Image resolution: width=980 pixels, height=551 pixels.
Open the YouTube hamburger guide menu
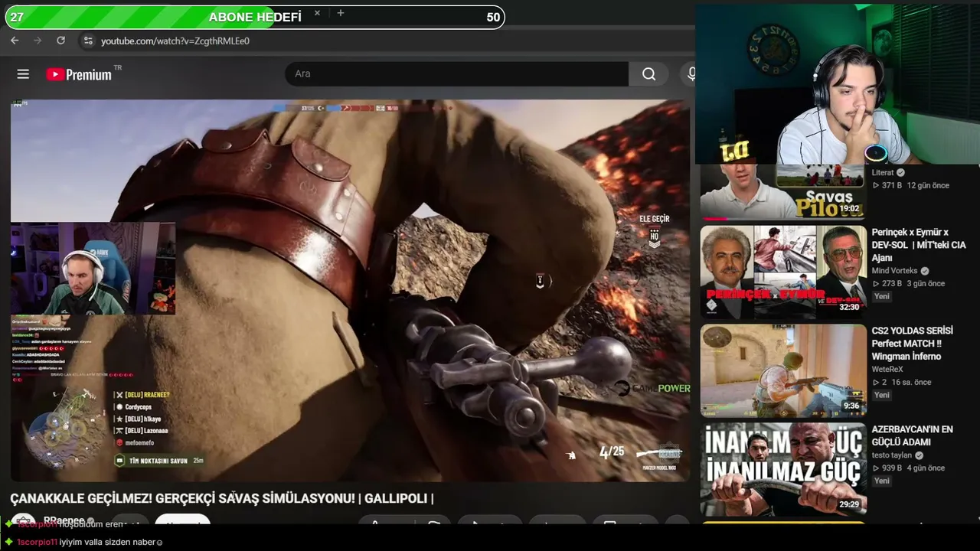[23, 74]
